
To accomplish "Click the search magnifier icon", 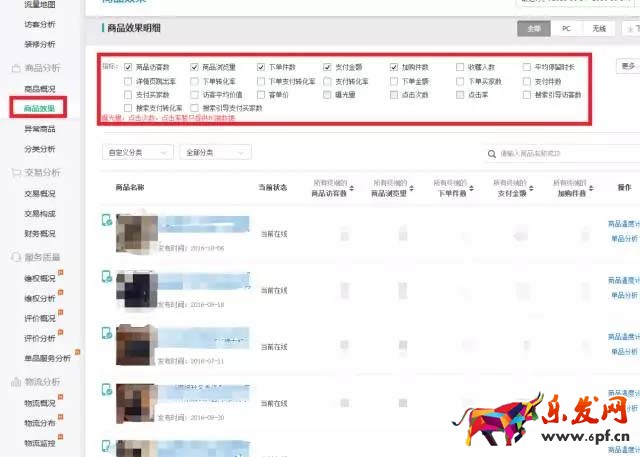I will coord(491,154).
